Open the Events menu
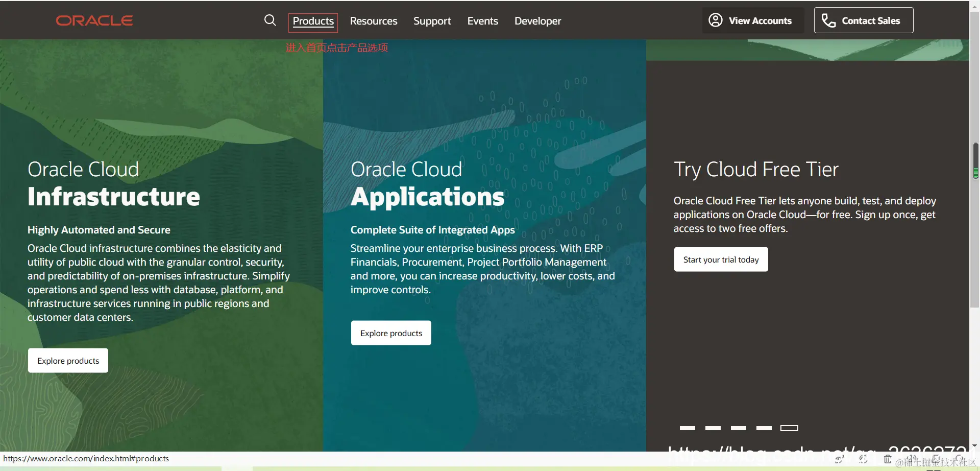 pyautogui.click(x=483, y=21)
